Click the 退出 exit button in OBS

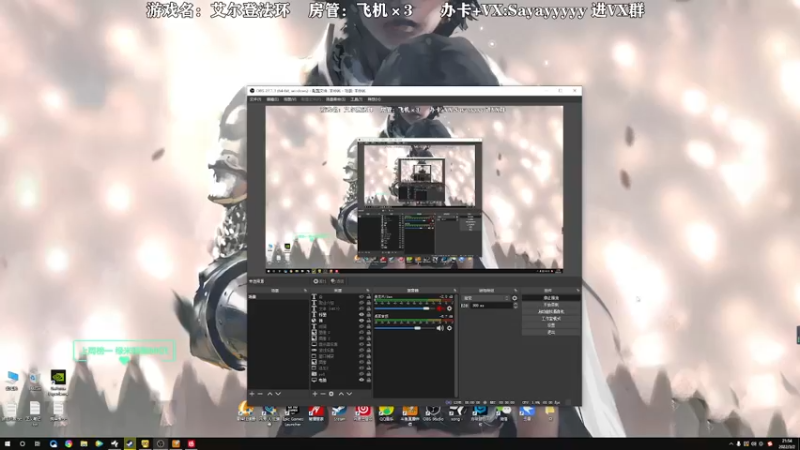[551, 332]
